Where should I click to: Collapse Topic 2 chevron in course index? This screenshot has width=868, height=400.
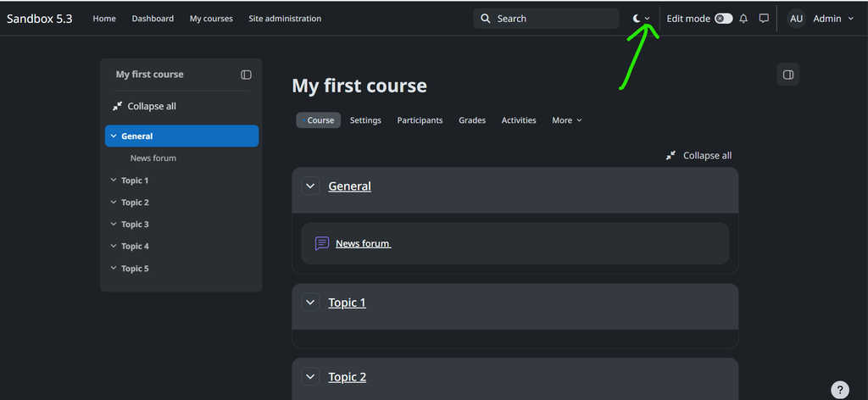[x=114, y=203]
